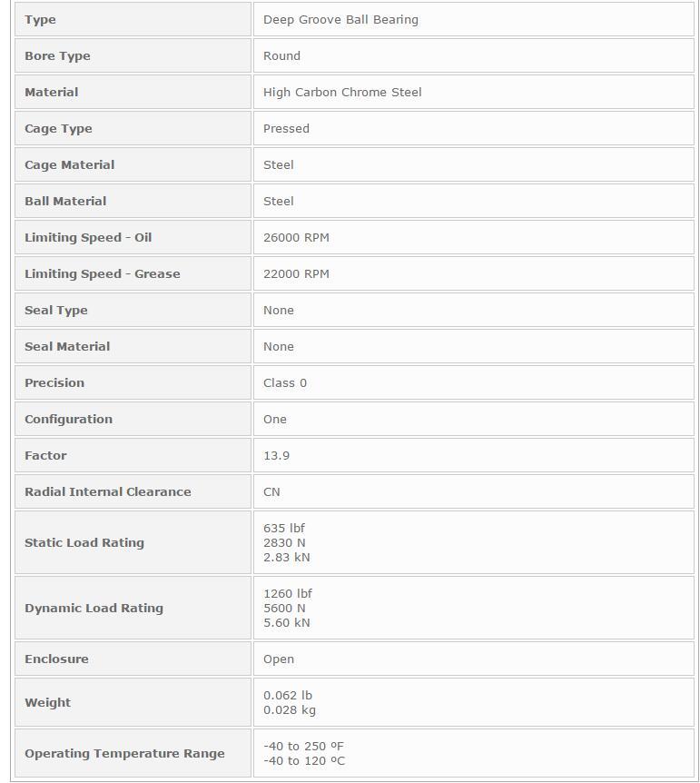Viewport: 700px width, 783px height.
Task: Select the 0.028 kg weight value
Action: point(290,709)
